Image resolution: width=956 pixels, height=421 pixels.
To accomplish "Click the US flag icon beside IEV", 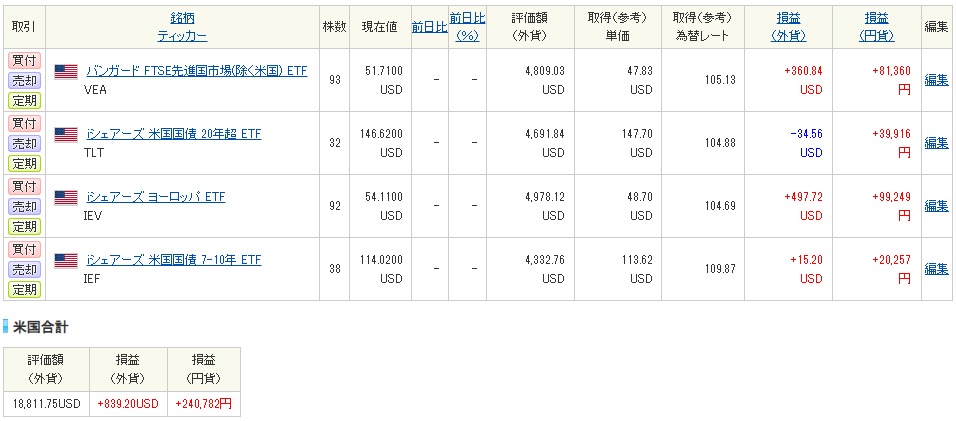I will click(x=65, y=197).
